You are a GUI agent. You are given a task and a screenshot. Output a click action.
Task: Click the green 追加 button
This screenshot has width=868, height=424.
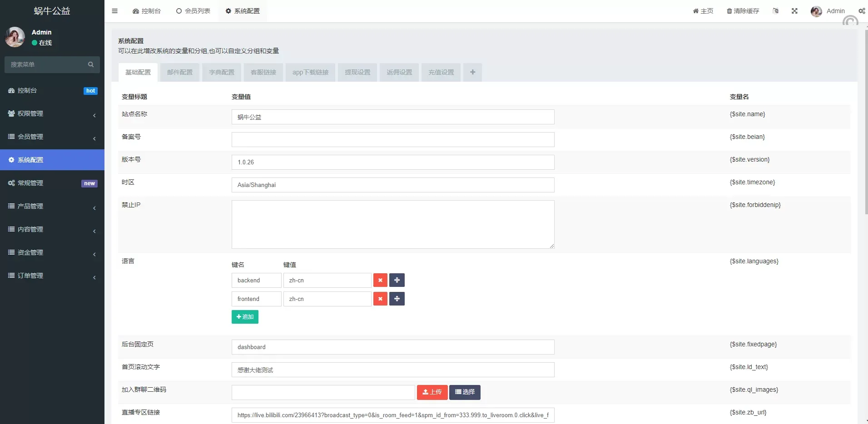tap(245, 317)
